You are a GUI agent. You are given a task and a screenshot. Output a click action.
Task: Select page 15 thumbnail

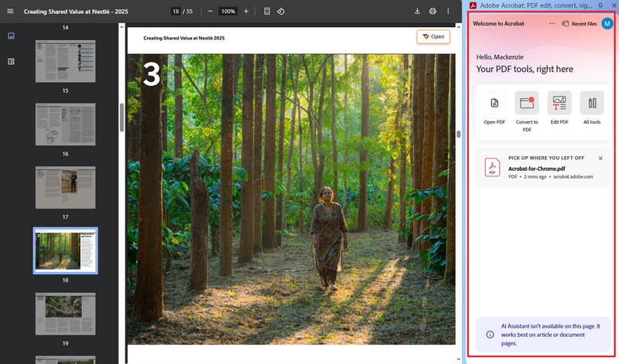(x=66, y=61)
